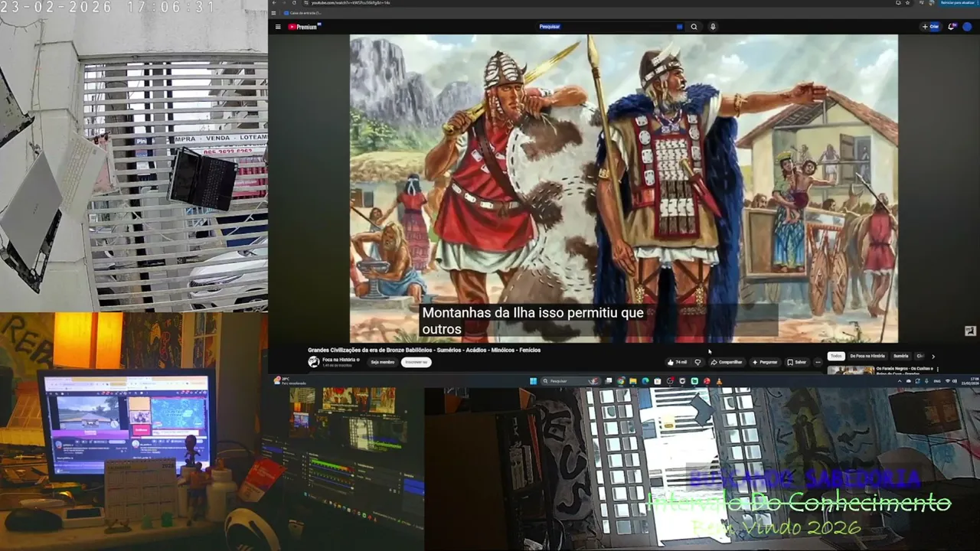Open the video title Grandes Civilizações text
Viewport: 980px width, 551px height.
point(424,350)
